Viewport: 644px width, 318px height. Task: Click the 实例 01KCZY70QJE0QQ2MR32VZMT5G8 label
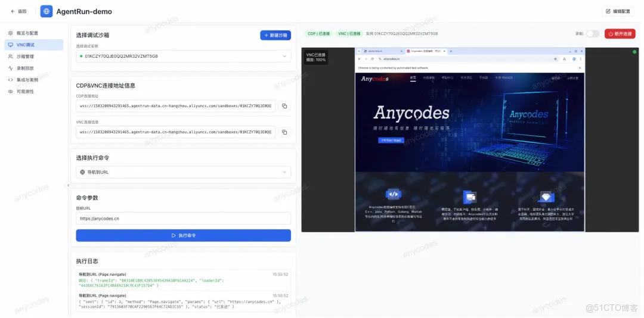click(x=402, y=34)
